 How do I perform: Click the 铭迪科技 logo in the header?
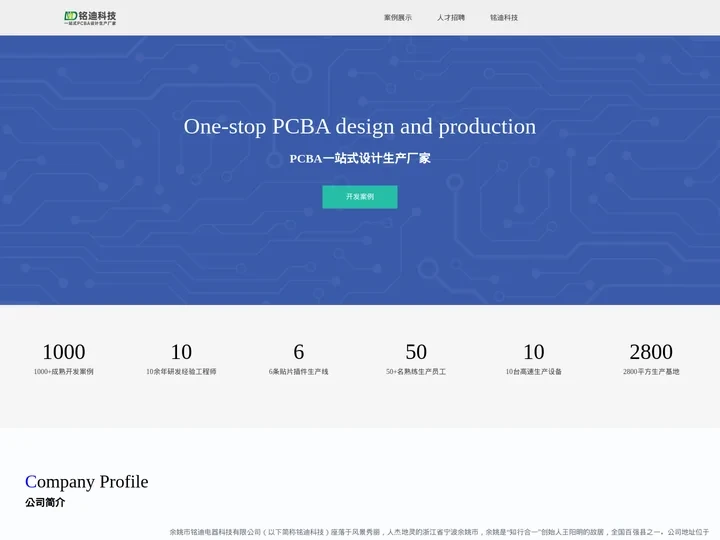(90, 17)
